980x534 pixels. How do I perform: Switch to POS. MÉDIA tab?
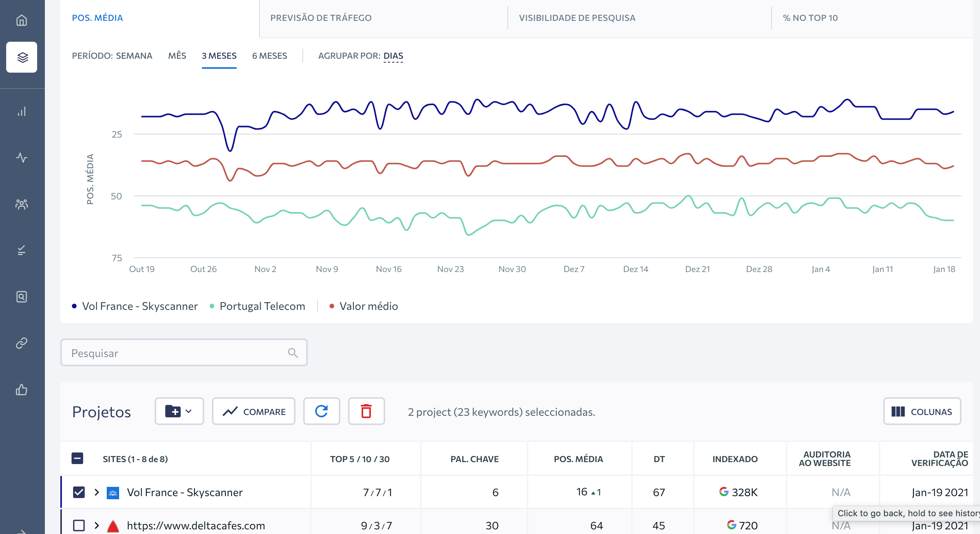pyautogui.click(x=97, y=18)
